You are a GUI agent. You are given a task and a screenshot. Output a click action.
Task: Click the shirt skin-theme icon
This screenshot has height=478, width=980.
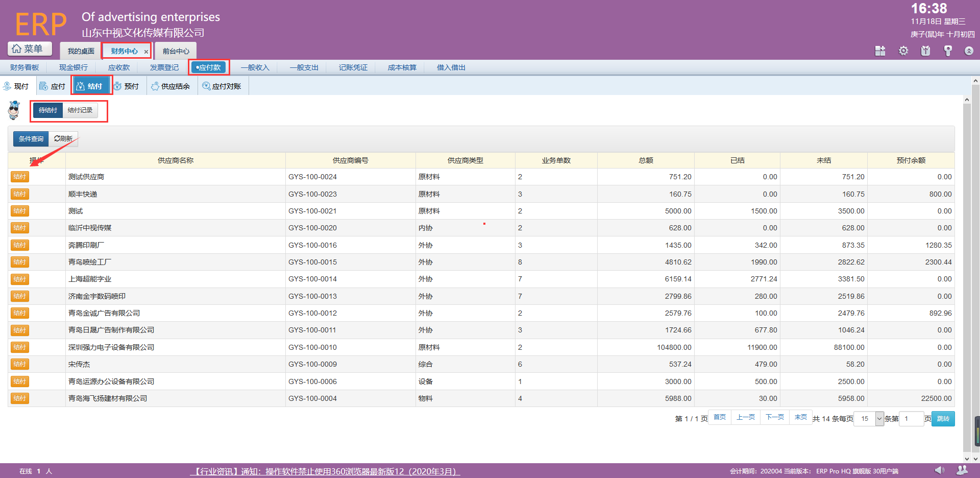(925, 51)
